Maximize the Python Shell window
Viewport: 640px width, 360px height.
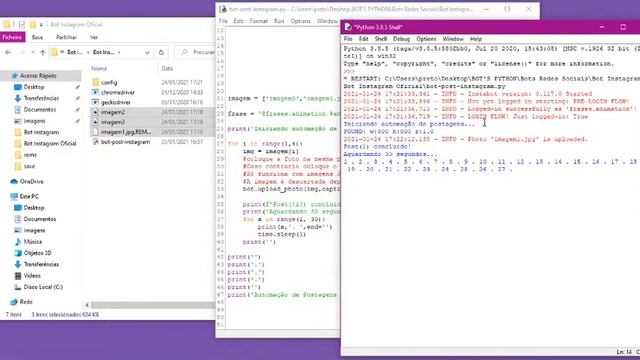coord(623,27)
